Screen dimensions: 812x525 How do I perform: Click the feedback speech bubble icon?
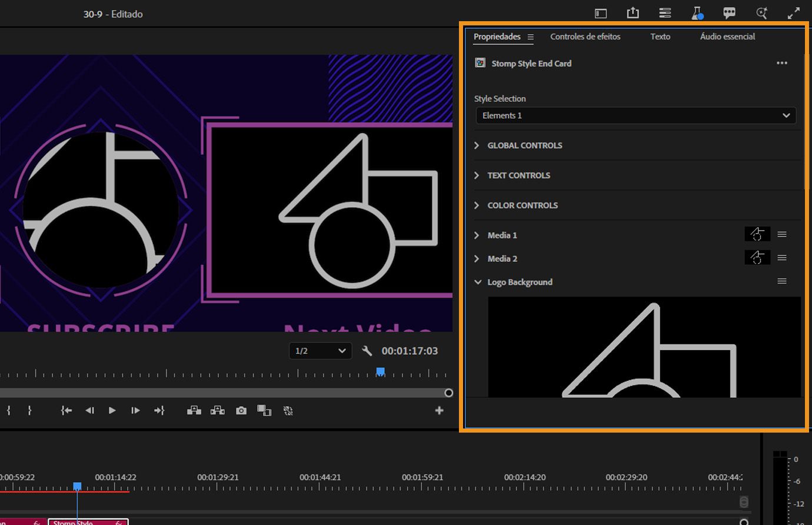pyautogui.click(x=729, y=13)
